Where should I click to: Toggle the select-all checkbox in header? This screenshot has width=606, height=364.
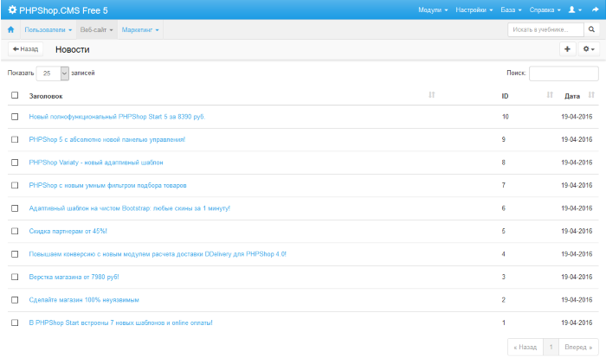pyautogui.click(x=15, y=95)
